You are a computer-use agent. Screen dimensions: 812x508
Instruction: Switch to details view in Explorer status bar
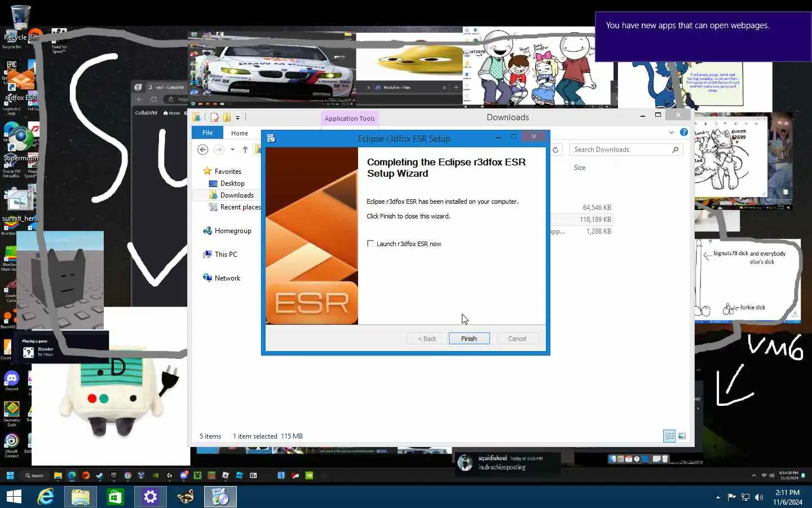[x=669, y=436]
